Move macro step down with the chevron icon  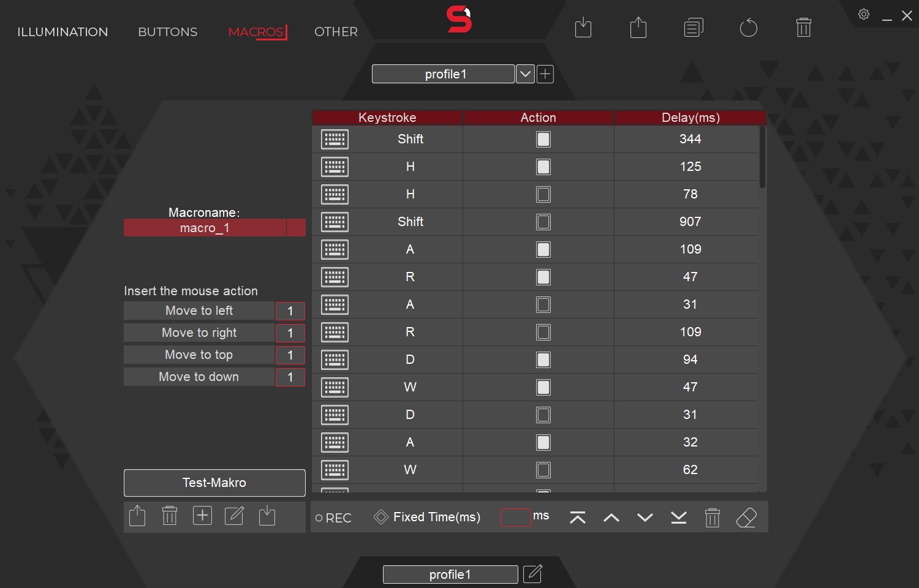(645, 517)
